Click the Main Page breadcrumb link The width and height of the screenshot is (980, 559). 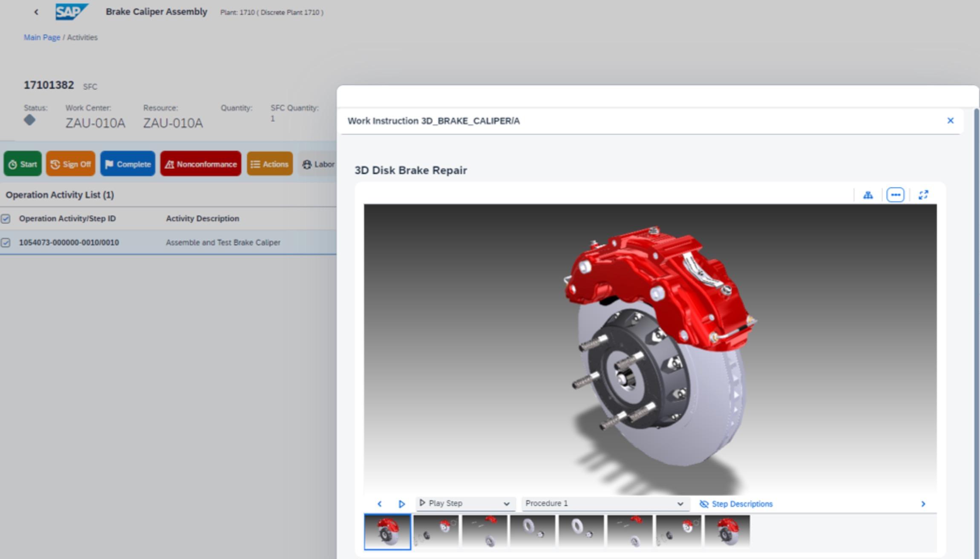pyautogui.click(x=42, y=37)
